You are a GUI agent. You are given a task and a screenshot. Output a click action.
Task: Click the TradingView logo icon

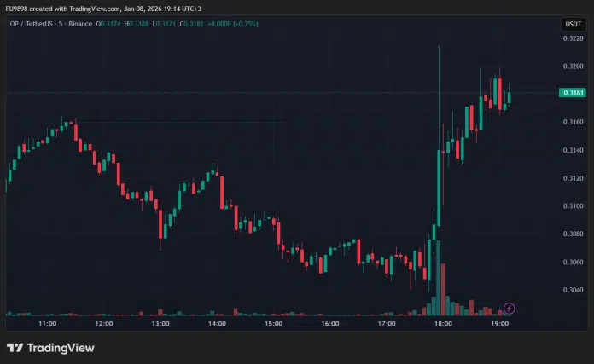(x=15, y=348)
